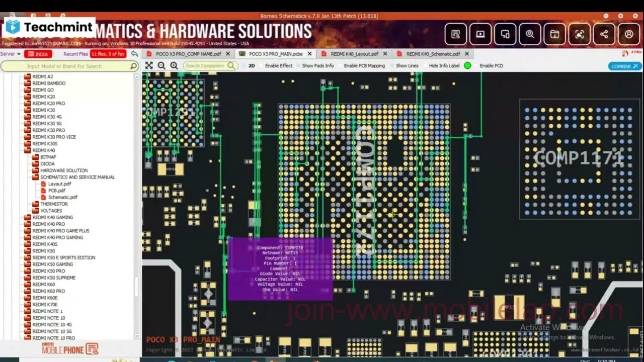Click the document list icon in header
The image size is (644, 362).
coord(456,34)
